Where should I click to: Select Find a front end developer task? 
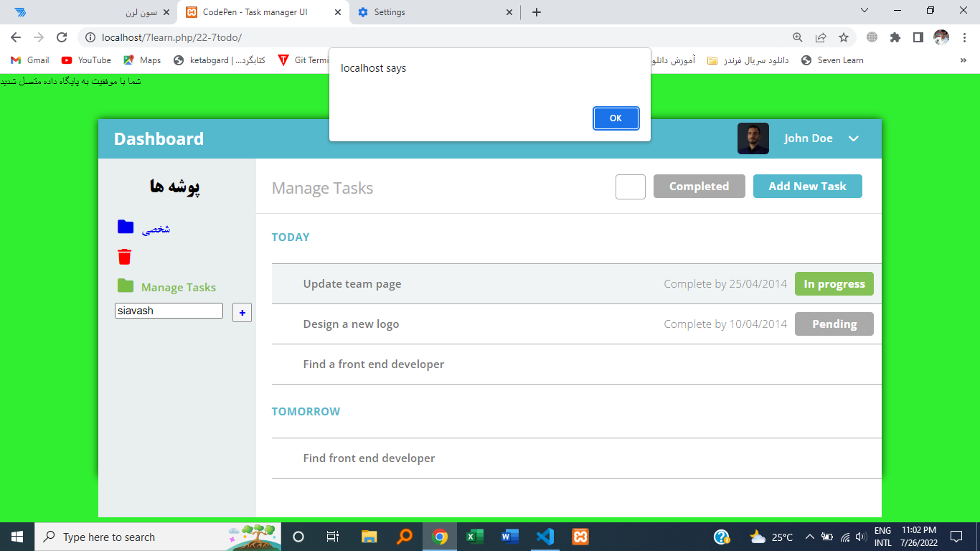point(374,364)
